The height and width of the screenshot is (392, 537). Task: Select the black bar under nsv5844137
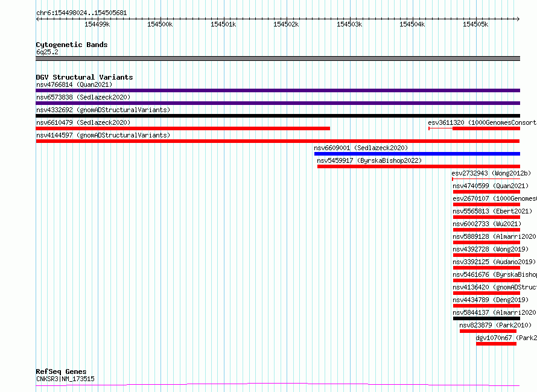point(486,319)
